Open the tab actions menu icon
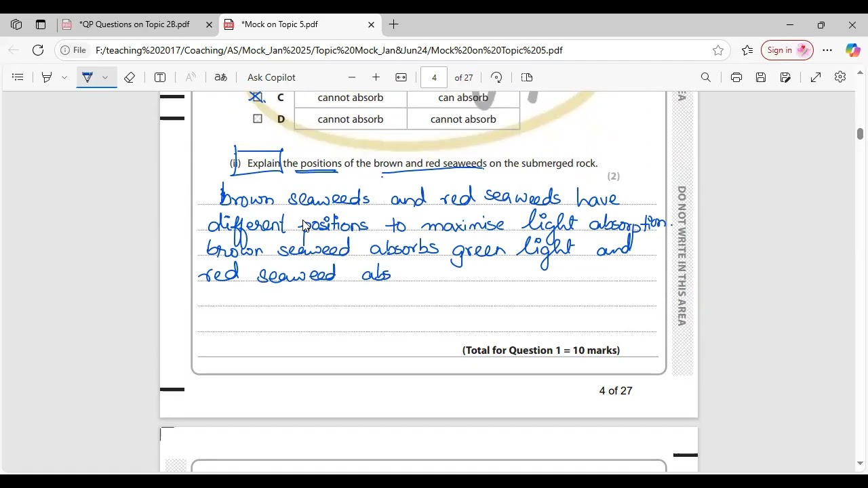The width and height of the screenshot is (868, 488). (x=41, y=24)
